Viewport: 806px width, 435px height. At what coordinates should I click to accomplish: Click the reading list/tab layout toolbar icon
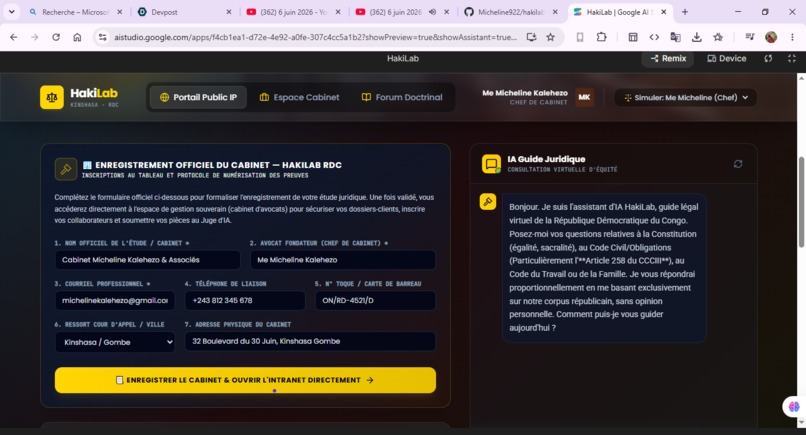[x=633, y=37]
